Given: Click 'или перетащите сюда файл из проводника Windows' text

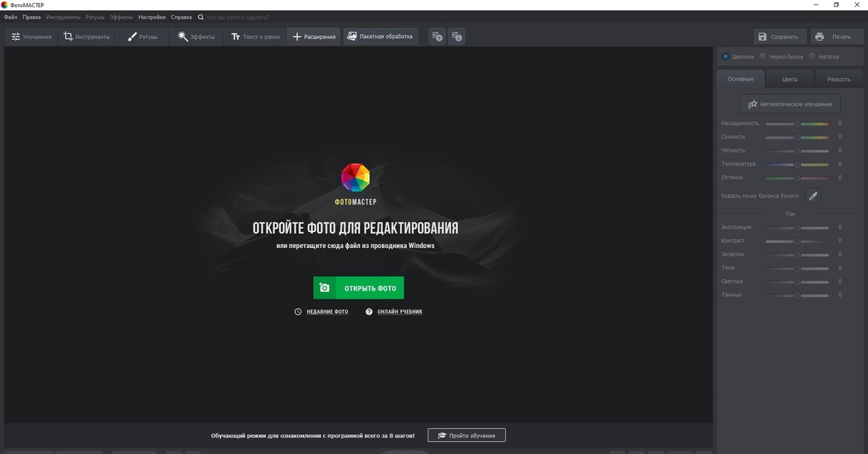Looking at the screenshot, I should (355, 246).
